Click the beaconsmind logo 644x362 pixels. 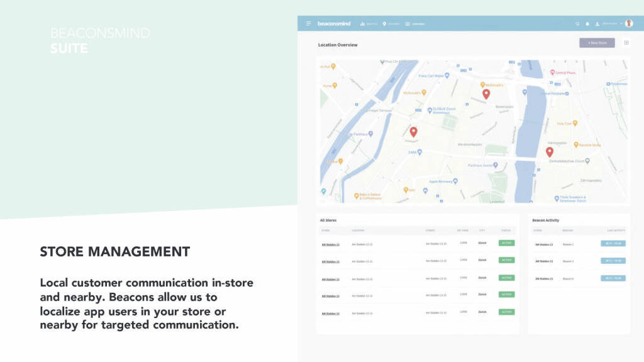click(334, 23)
